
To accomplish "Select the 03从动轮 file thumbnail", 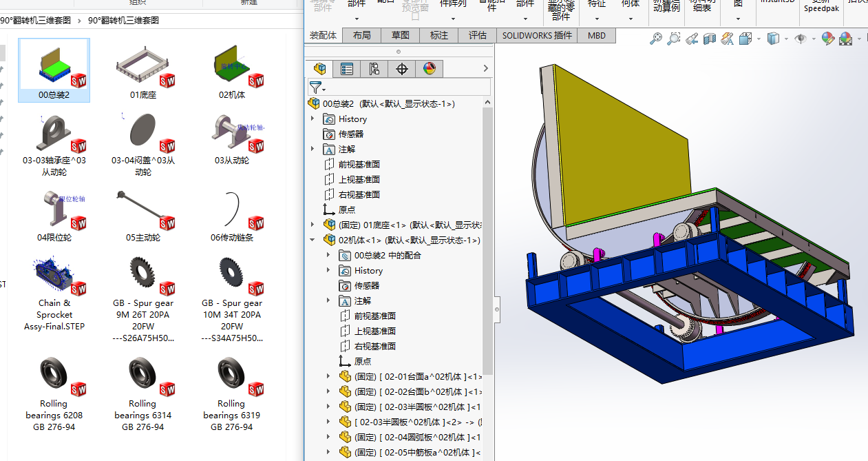I will point(232,138).
